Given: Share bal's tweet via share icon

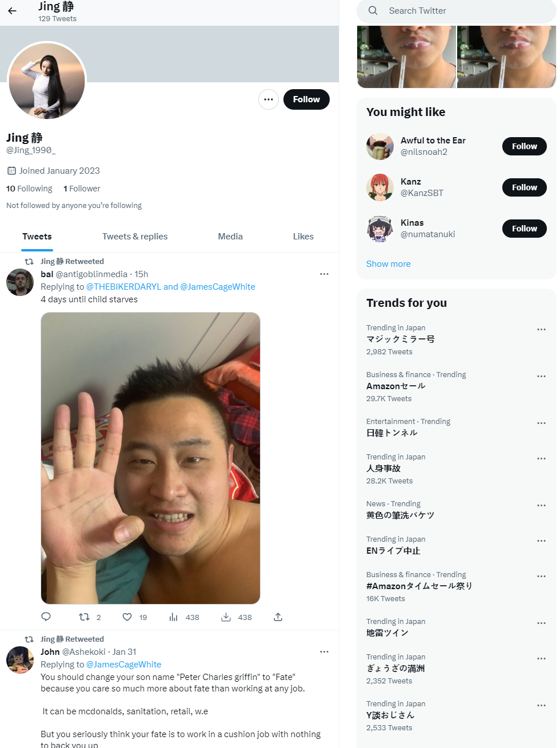Looking at the screenshot, I should (x=278, y=617).
